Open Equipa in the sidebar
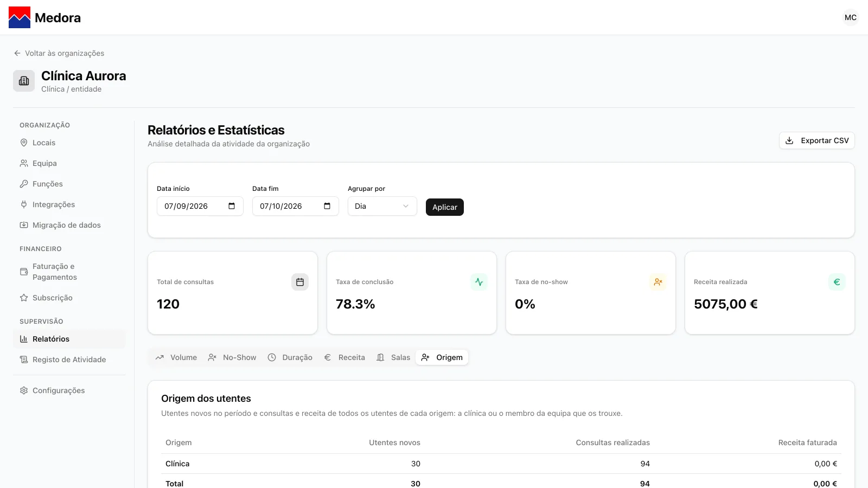This screenshot has width=868, height=488. 69,163
